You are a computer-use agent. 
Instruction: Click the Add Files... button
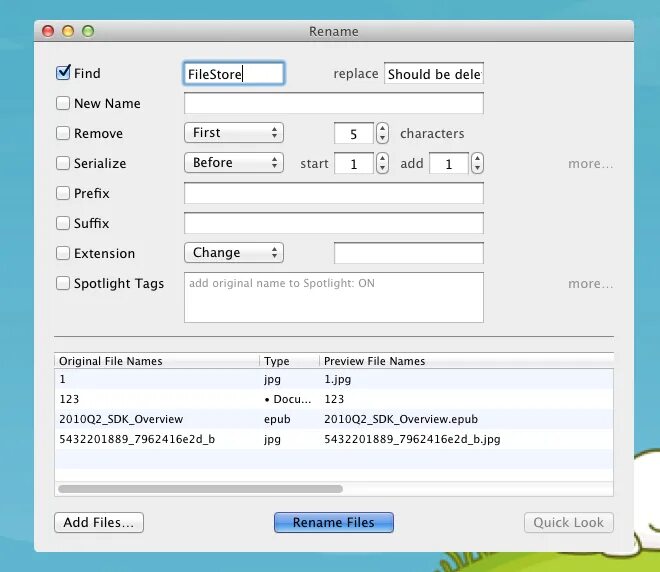pyautogui.click(x=99, y=522)
